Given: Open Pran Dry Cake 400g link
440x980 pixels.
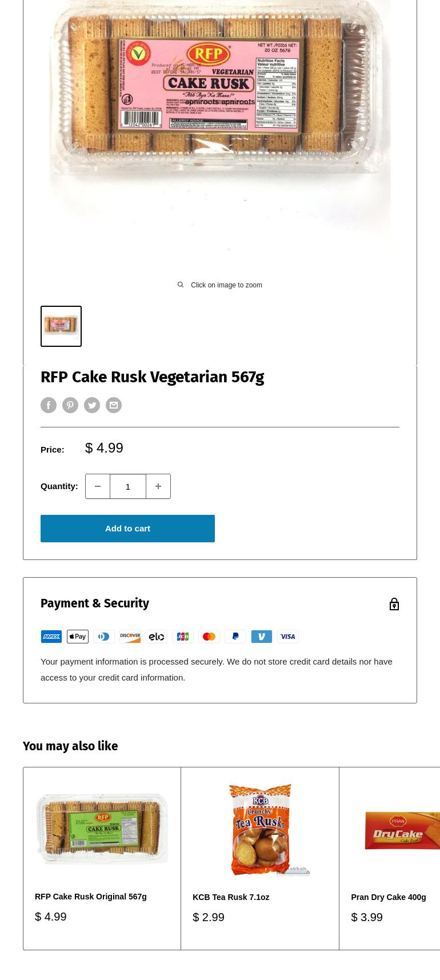Looking at the screenshot, I should (x=389, y=897).
